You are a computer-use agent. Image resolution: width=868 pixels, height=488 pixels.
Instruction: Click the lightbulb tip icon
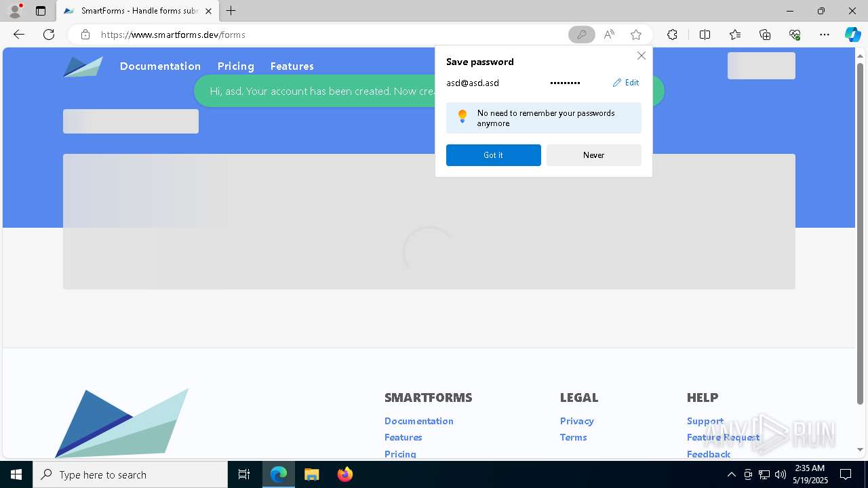click(462, 117)
